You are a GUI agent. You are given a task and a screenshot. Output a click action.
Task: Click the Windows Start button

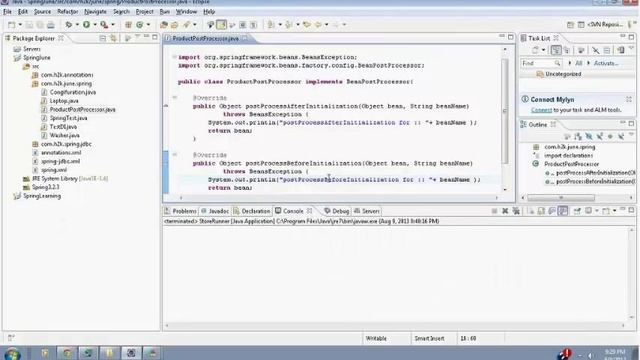click(x=12, y=353)
